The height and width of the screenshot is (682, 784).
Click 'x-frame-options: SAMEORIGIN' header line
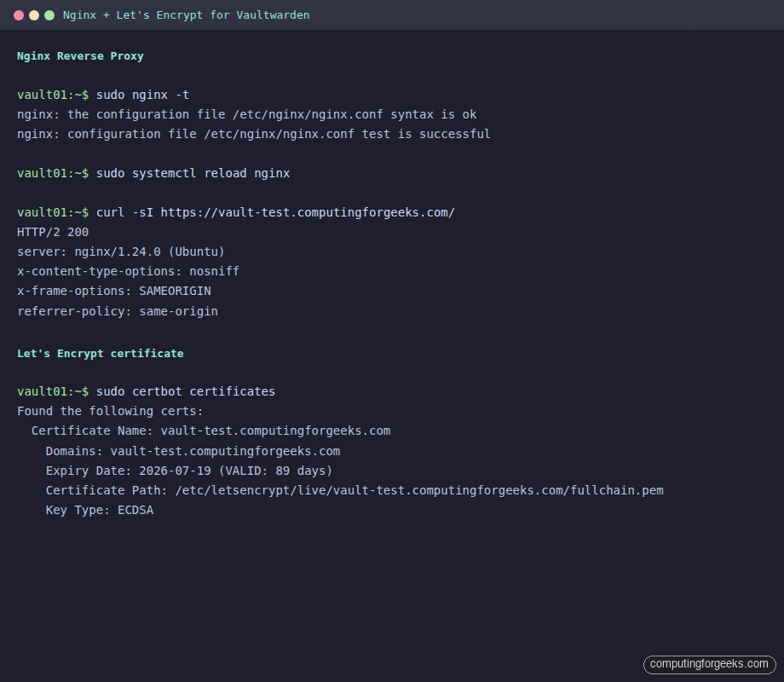click(114, 292)
